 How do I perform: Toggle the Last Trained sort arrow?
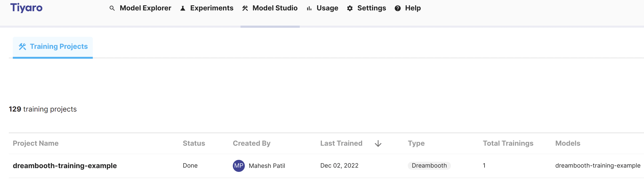(x=378, y=144)
